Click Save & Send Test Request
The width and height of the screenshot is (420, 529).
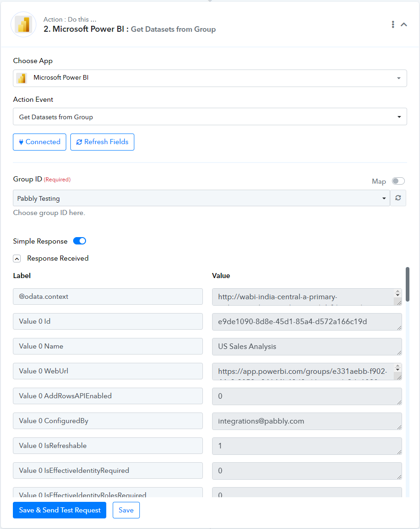60,510
